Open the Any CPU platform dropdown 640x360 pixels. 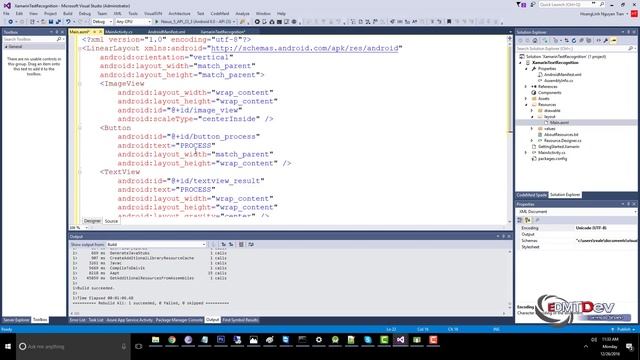point(133,21)
